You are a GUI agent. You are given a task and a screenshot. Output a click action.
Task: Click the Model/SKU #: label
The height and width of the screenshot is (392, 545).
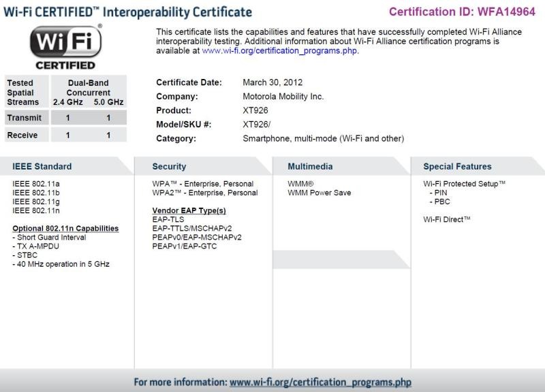click(x=183, y=125)
